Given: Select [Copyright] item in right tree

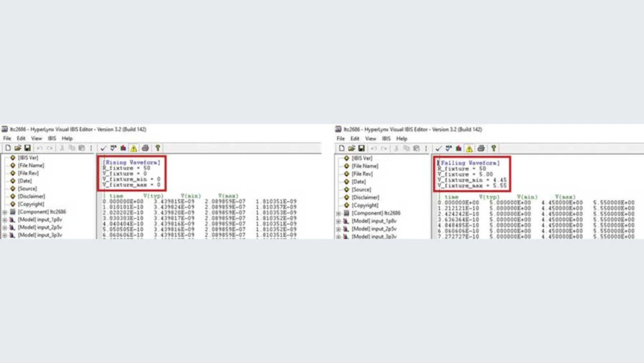Looking at the screenshot, I should point(366,205).
